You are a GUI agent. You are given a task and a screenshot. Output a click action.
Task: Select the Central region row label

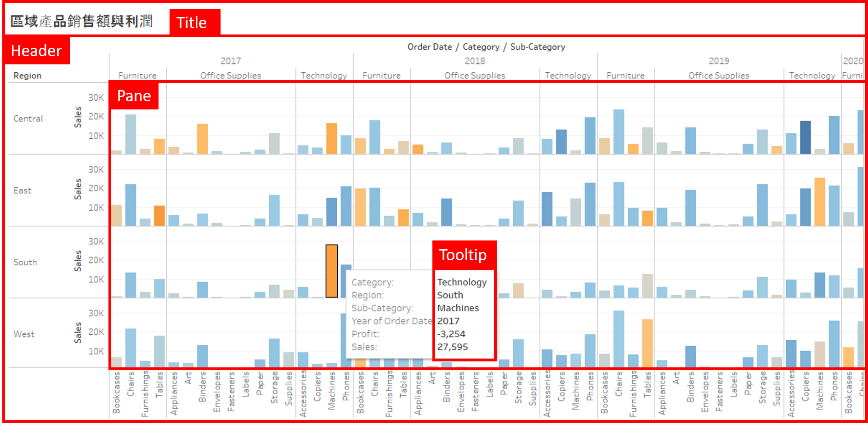coord(28,119)
